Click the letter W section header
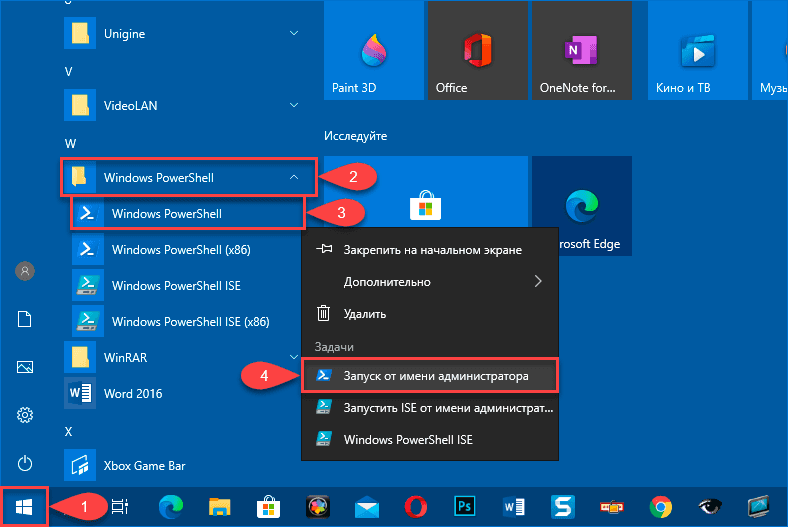This screenshot has height=527, width=788. pos(70,144)
